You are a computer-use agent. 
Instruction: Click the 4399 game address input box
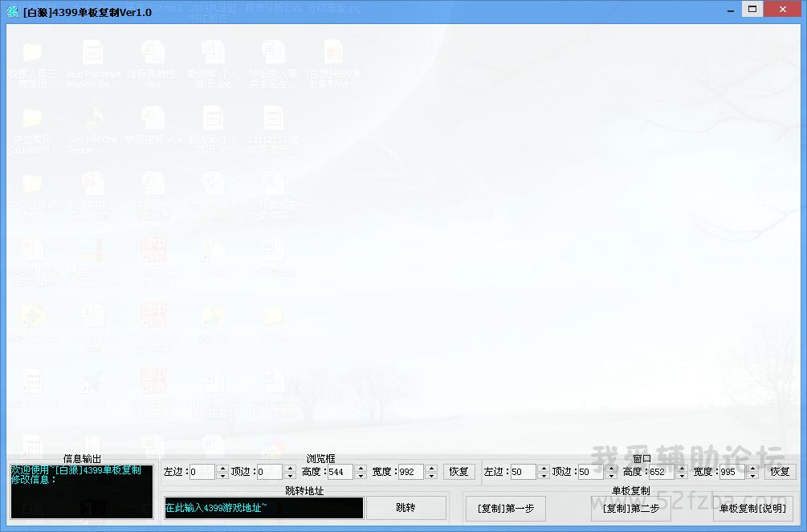[x=264, y=508]
